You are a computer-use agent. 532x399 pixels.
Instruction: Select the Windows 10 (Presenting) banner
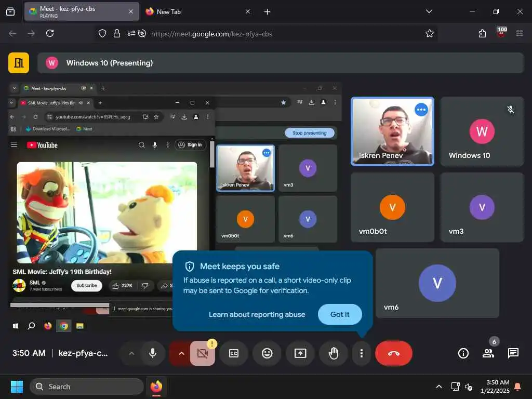[x=281, y=63]
